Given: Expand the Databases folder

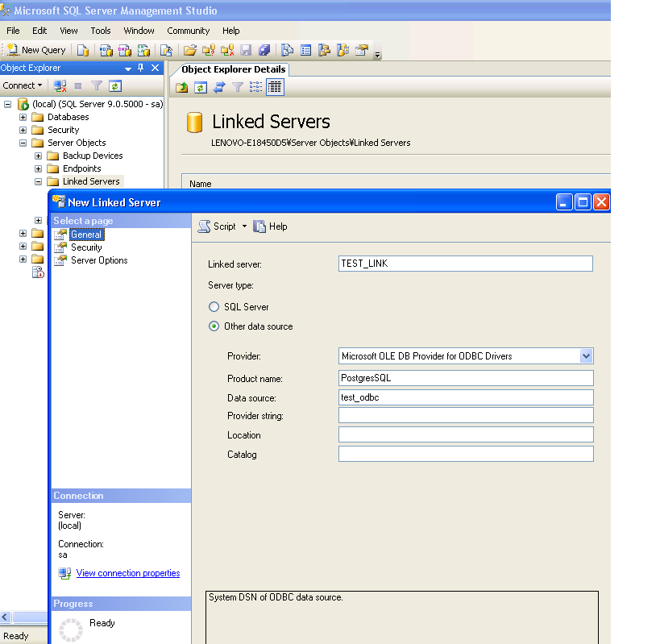Looking at the screenshot, I should pos(23,117).
